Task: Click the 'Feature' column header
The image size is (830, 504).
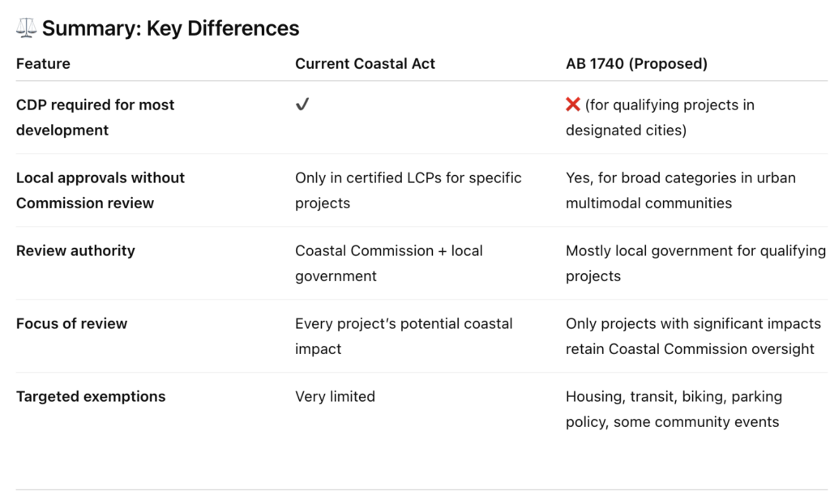Action: (x=43, y=63)
